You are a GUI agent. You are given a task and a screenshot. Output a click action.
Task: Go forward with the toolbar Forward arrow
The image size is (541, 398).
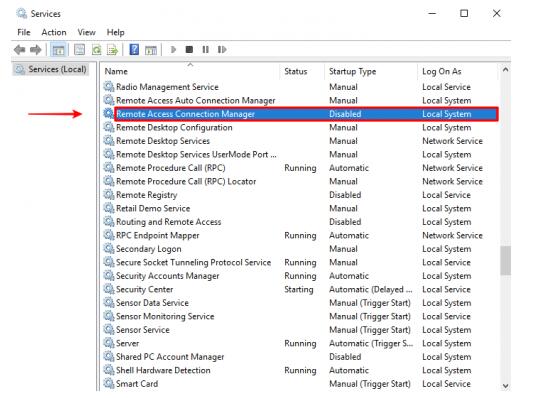36,50
